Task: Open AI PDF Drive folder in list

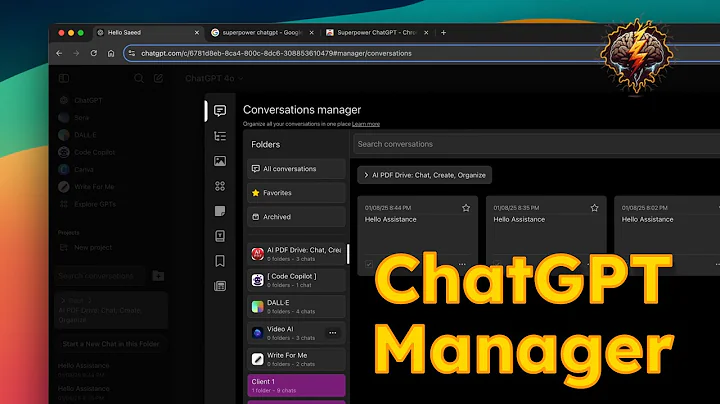Action: point(296,254)
